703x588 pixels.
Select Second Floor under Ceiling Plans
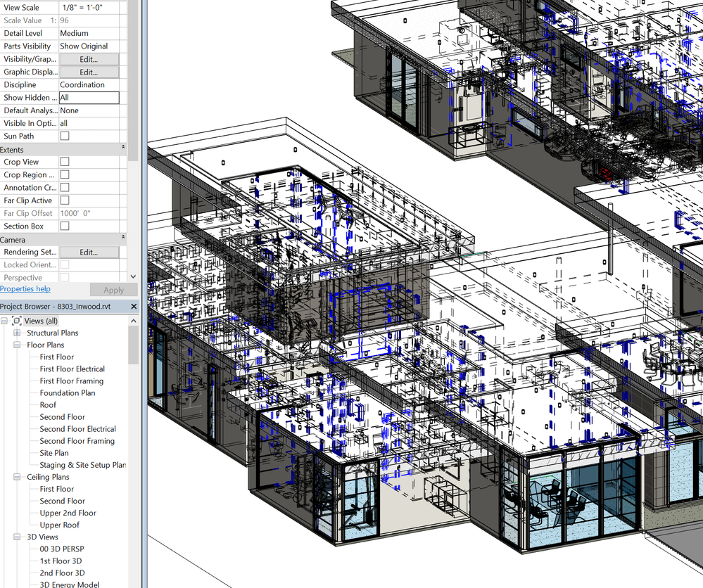click(63, 501)
